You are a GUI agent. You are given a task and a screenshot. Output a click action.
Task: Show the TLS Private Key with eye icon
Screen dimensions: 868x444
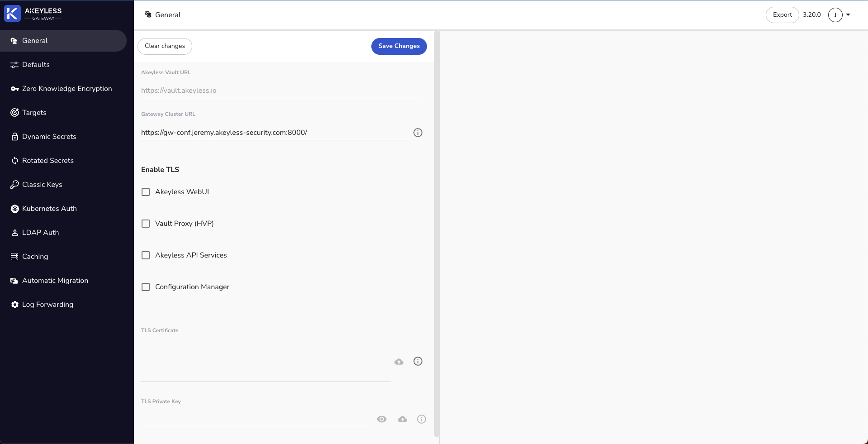pyautogui.click(x=382, y=419)
